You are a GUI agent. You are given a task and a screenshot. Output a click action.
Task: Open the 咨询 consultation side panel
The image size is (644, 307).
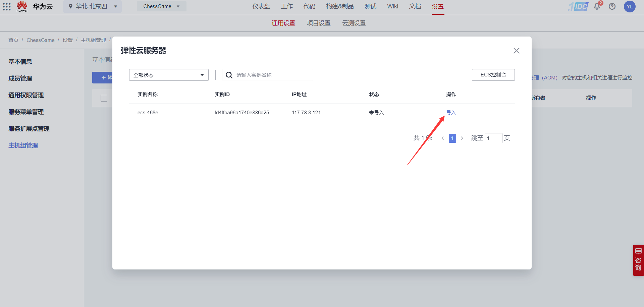click(x=639, y=260)
